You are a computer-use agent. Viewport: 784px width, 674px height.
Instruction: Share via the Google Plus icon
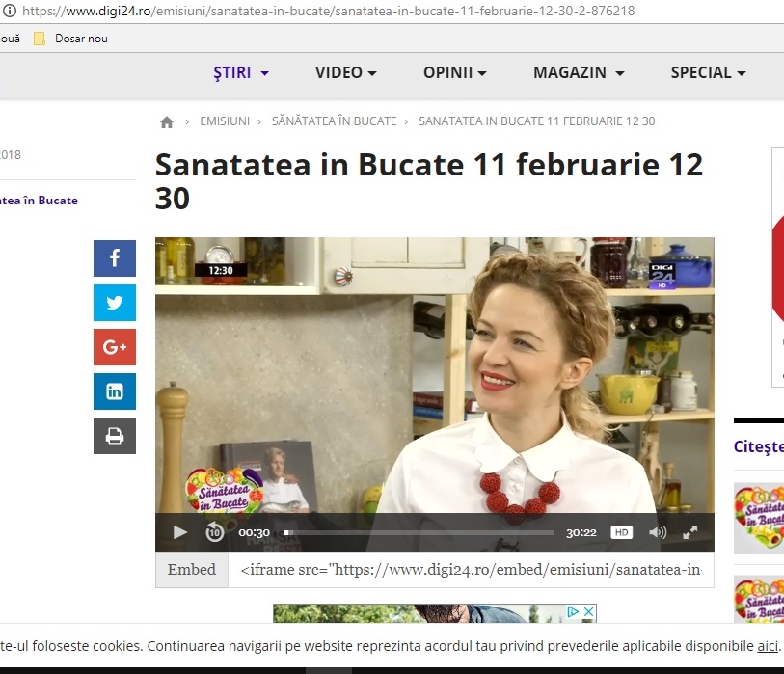[x=115, y=347]
